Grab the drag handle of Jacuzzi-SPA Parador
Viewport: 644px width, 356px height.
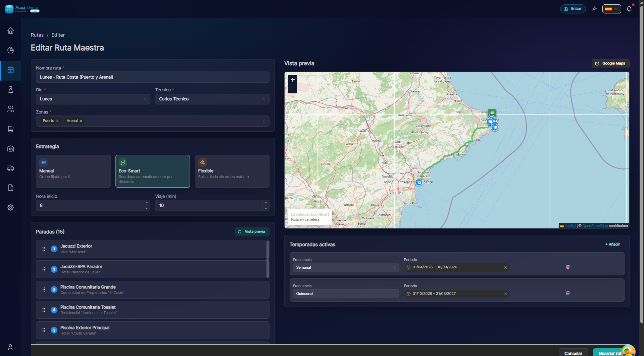tap(44, 269)
